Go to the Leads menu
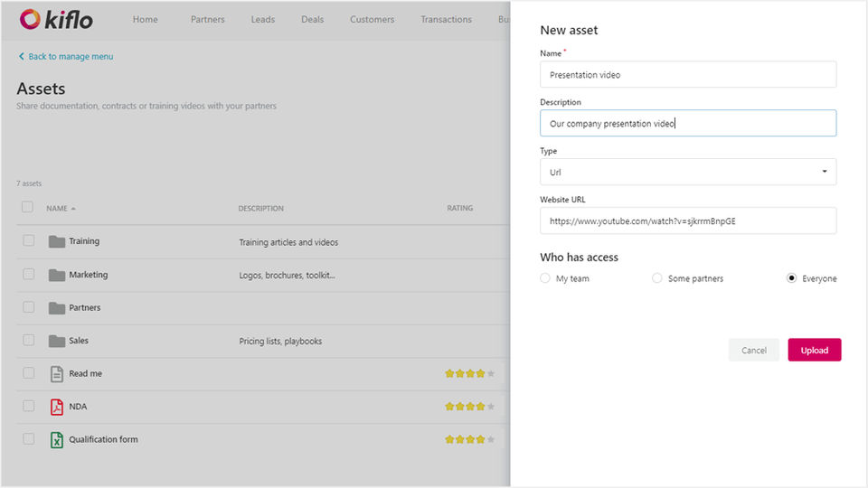The image size is (868, 488). pos(263,20)
